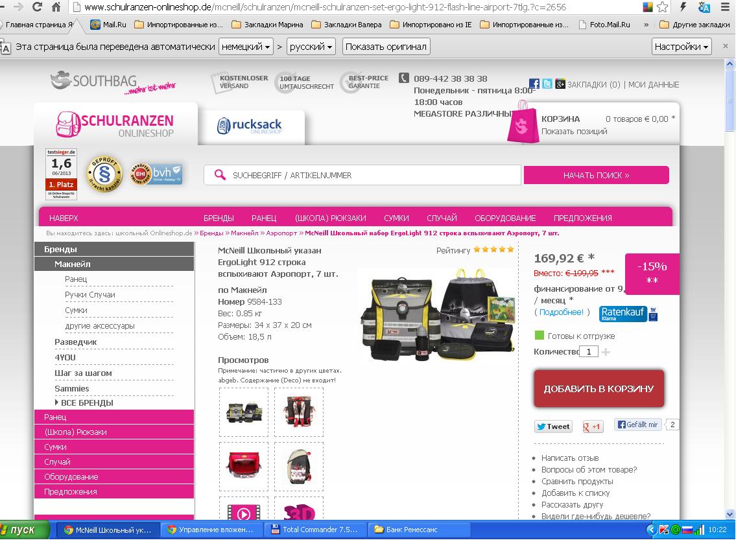This screenshot has width=747, height=560.
Task: Close the translation bar
Action: point(726,46)
